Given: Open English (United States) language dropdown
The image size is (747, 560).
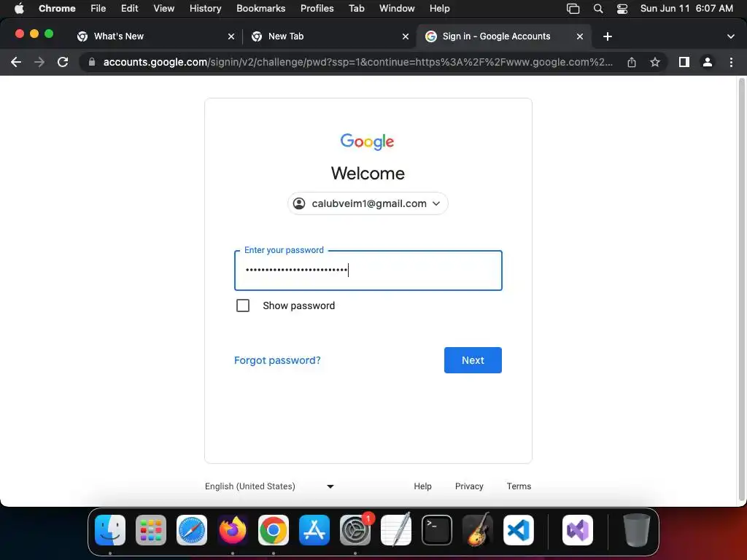Looking at the screenshot, I should (x=270, y=486).
